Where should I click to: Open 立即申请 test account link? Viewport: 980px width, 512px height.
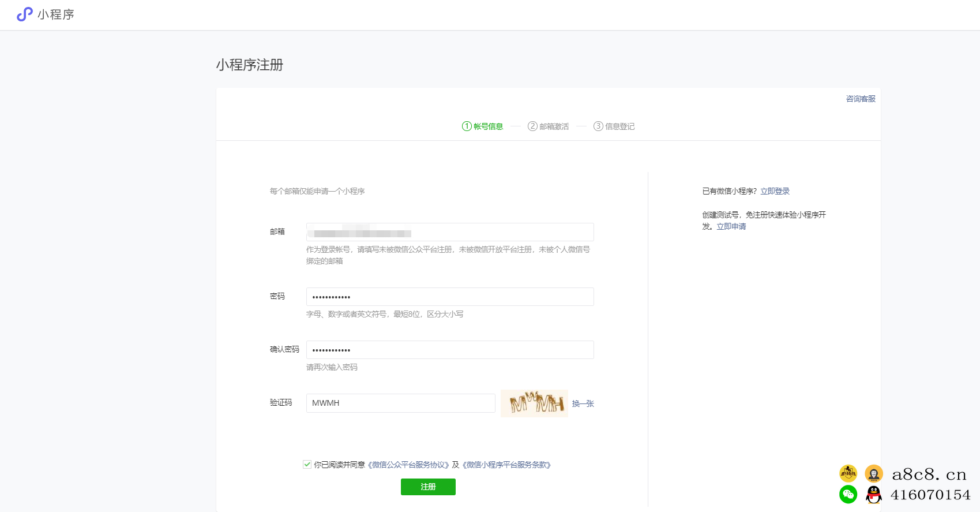[731, 226]
